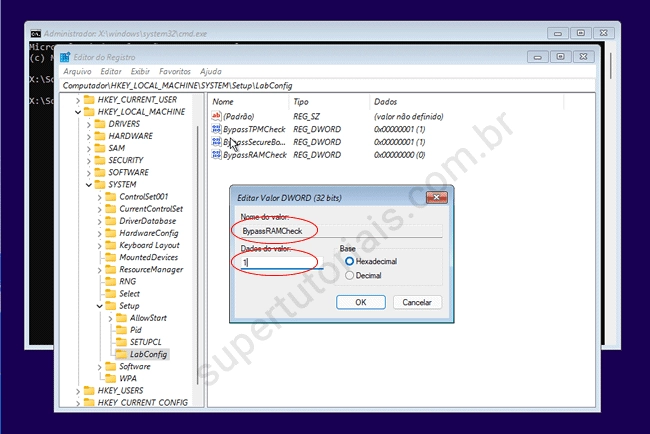Select the LabConfig folder icon
The width and height of the screenshot is (650, 434).
(x=121, y=354)
